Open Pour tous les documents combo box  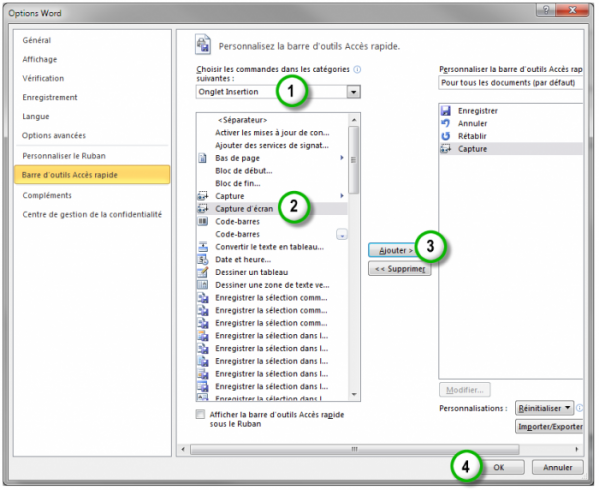(511, 82)
